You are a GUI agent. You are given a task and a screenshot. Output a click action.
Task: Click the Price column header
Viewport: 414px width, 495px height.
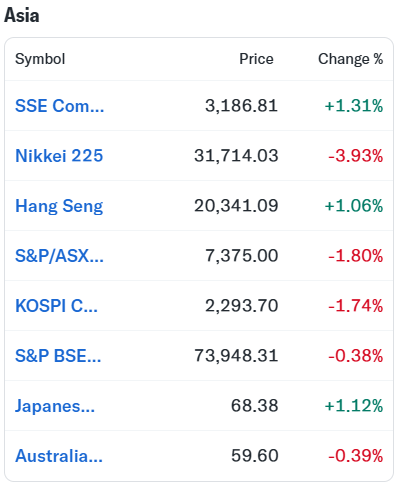coord(256,59)
